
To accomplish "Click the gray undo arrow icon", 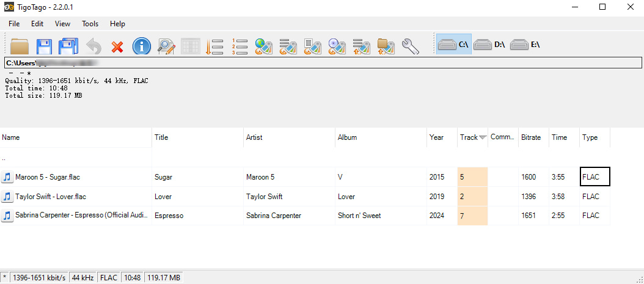I will (93, 46).
